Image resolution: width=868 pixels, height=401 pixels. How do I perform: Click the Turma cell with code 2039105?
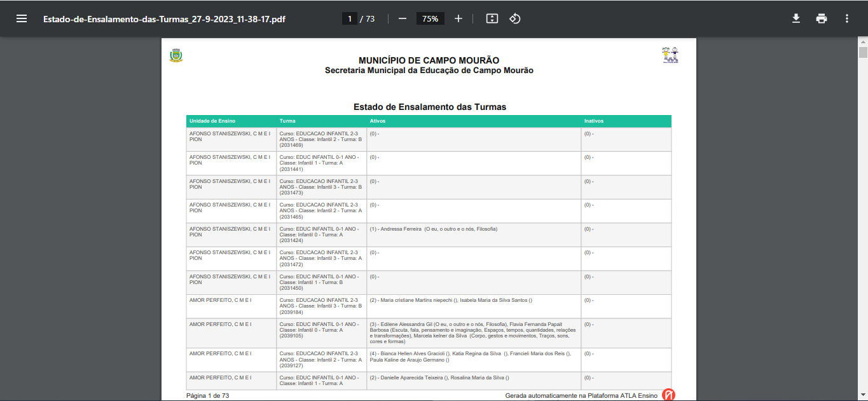(321, 333)
